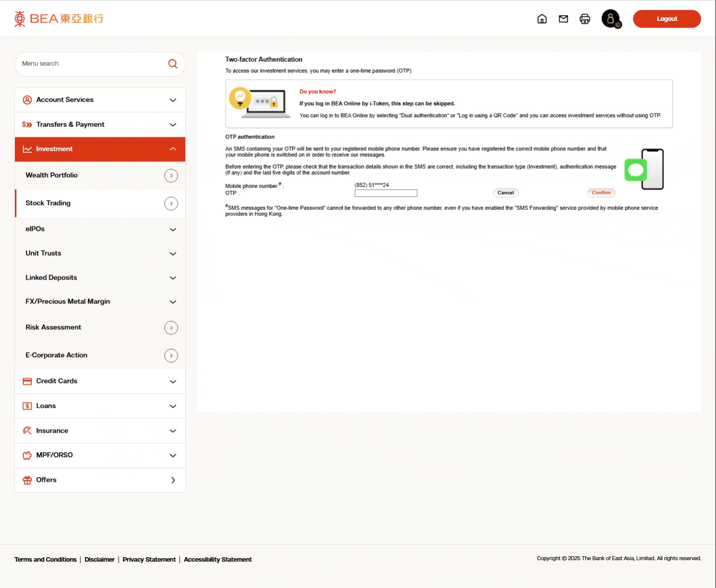The image size is (716, 588).
Task: Click the circled arrow beside Stock Trading
Action: pos(171,203)
